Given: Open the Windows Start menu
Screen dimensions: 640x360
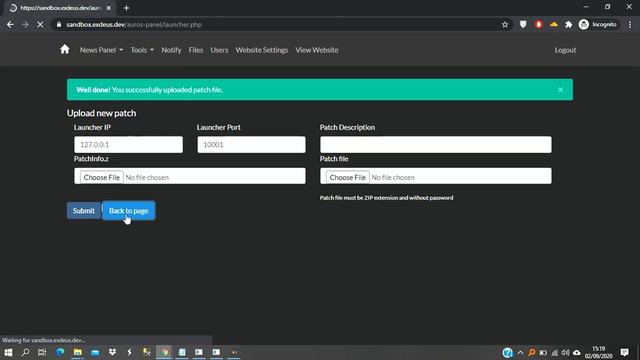Looking at the screenshot, I should (8, 352).
